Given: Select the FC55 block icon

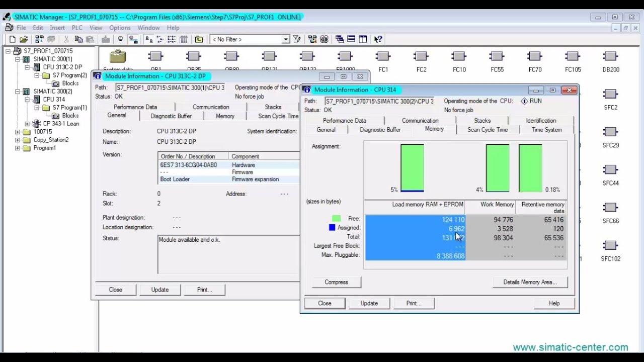Looking at the screenshot, I should click(x=497, y=56).
